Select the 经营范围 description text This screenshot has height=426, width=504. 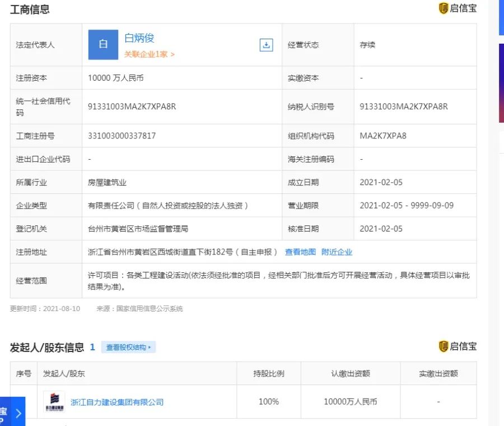click(x=279, y=281)
